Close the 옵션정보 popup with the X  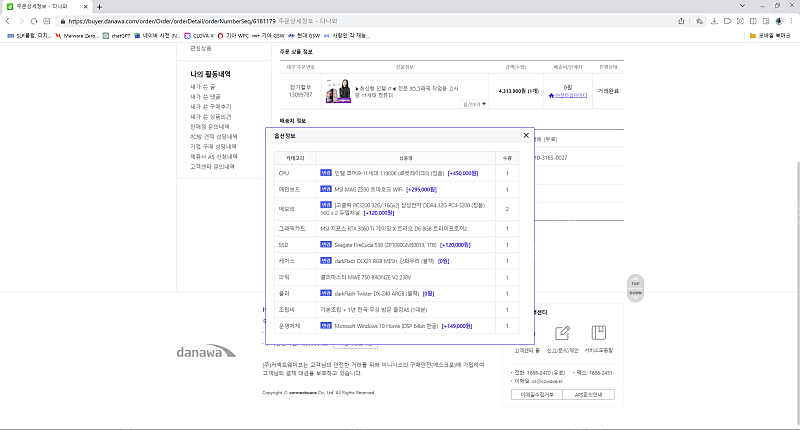pos(526,135)
